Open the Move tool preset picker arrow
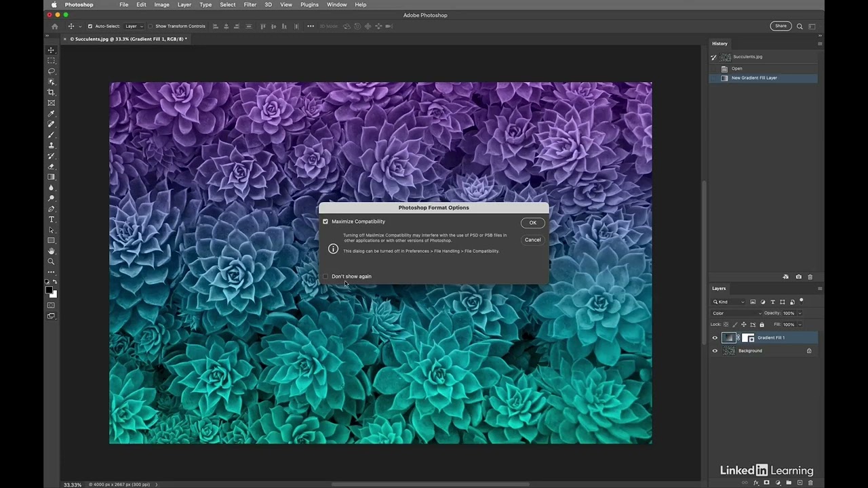 (x=80, y=26)
